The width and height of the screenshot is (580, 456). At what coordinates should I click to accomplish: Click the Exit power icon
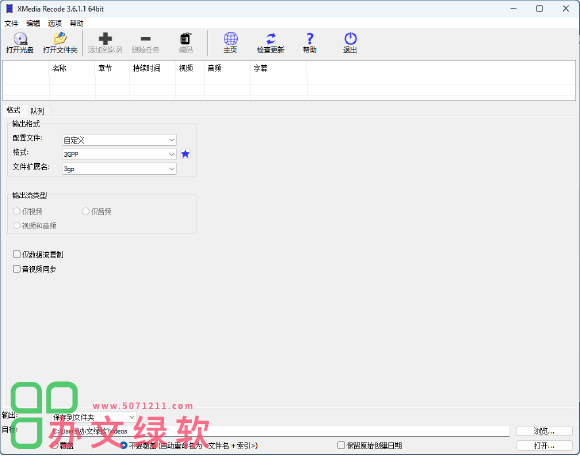(x=350, y=39)
